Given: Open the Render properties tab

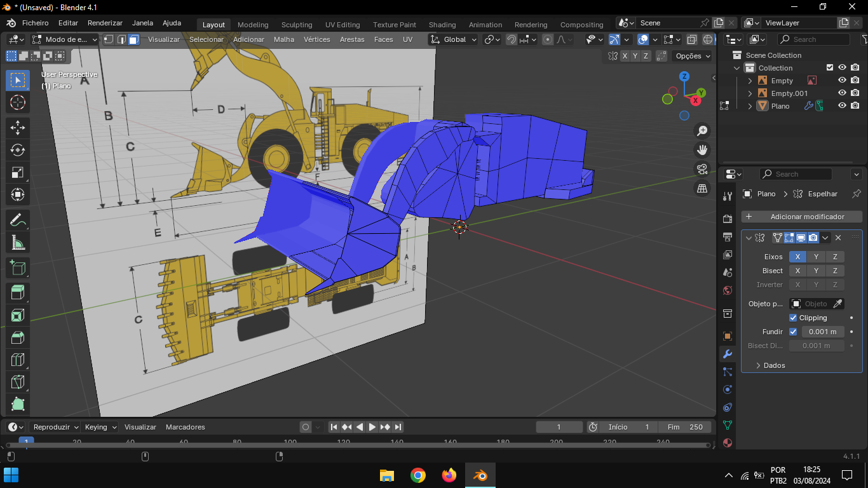Looking at the screenshot, I should (728, 219).
